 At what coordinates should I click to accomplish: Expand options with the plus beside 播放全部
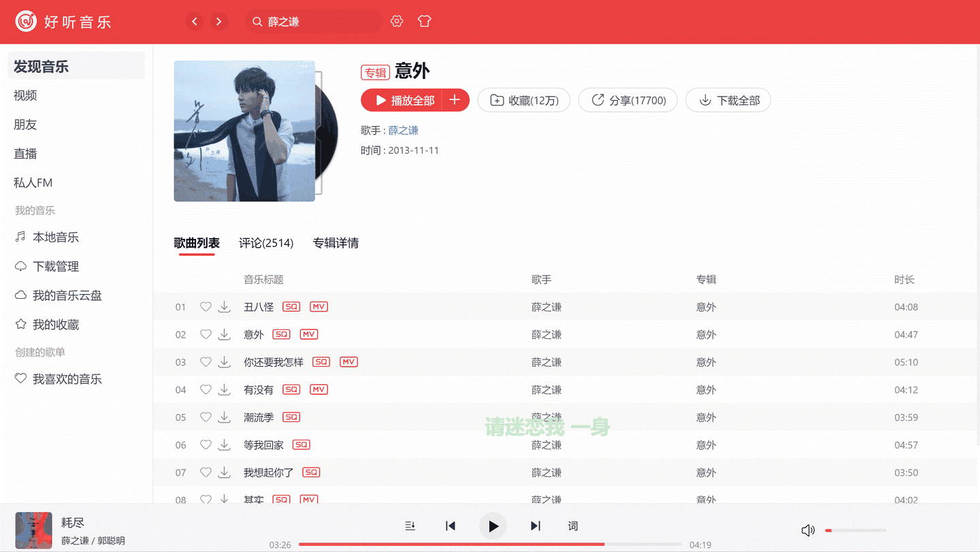[455, 100]
